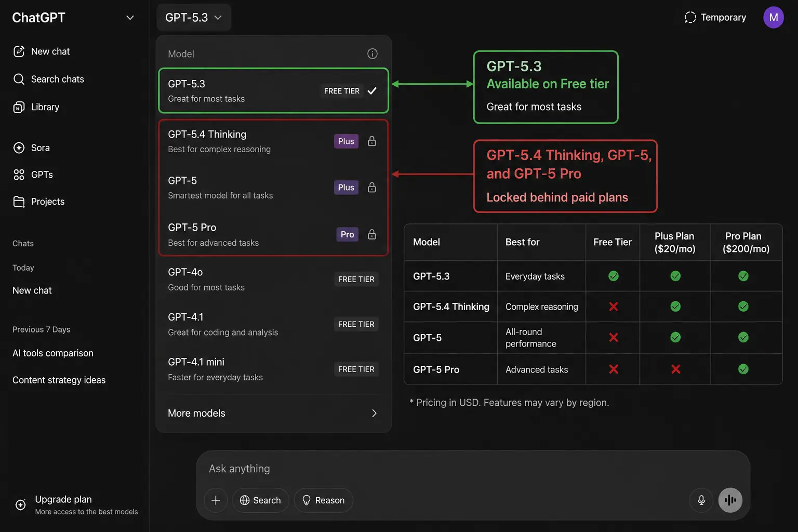Click the microphone dictation icon

[x=701, y=500]
